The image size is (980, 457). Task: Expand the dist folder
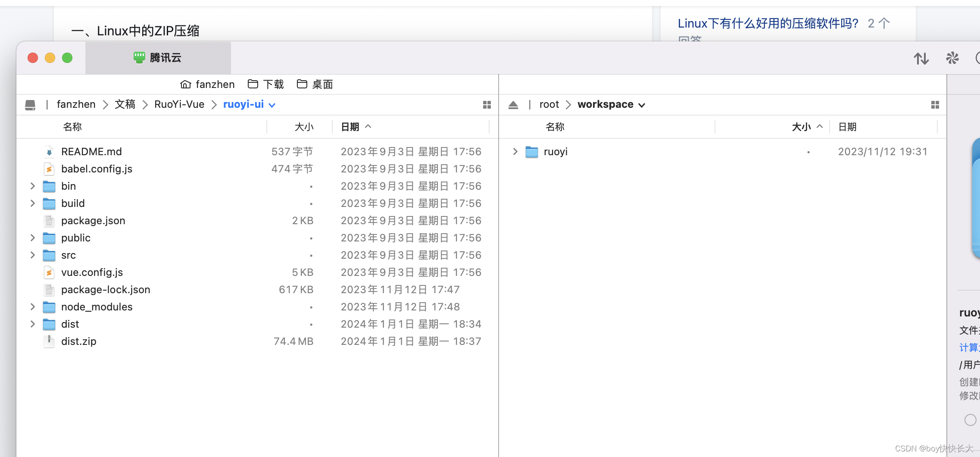click(33, 324)
